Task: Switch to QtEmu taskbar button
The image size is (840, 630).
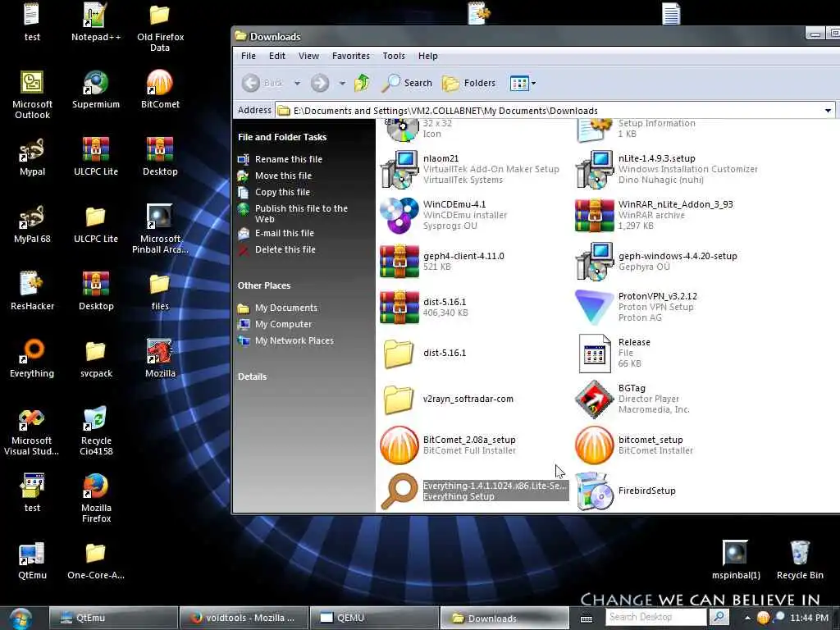Action: [113, 618]
